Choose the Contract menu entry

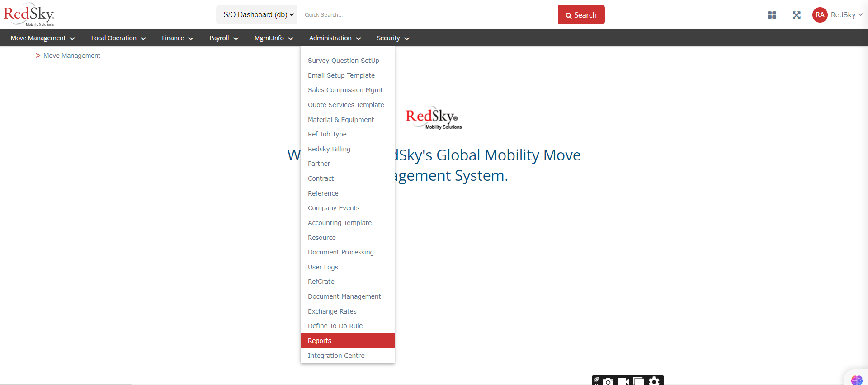(x=347, y=178)
